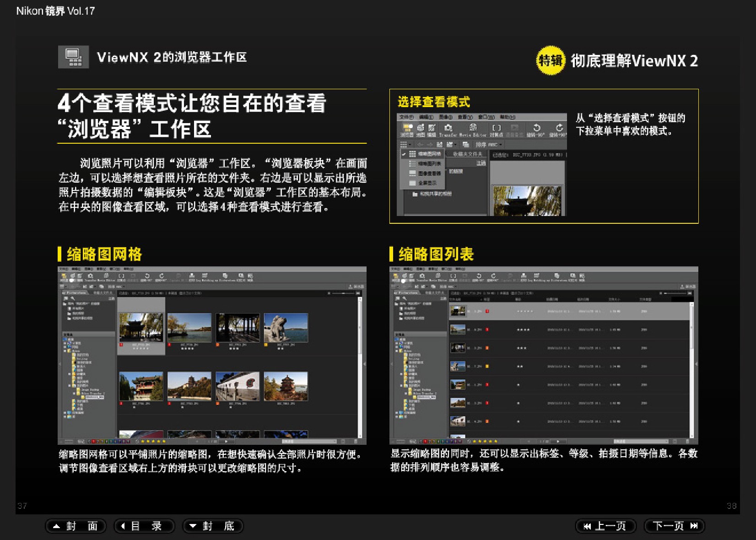This screenshot has width=756, height=540.
Task: Open 文件(F) menu in view-mode screenshot
Action: point(406,117)
